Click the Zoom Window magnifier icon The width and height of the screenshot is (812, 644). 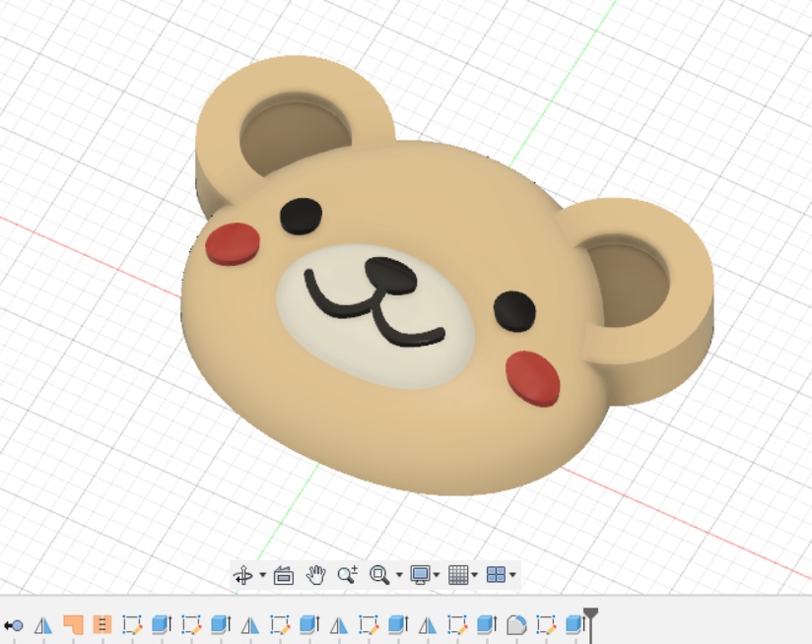pyautogui.click(x=379, y=575)
